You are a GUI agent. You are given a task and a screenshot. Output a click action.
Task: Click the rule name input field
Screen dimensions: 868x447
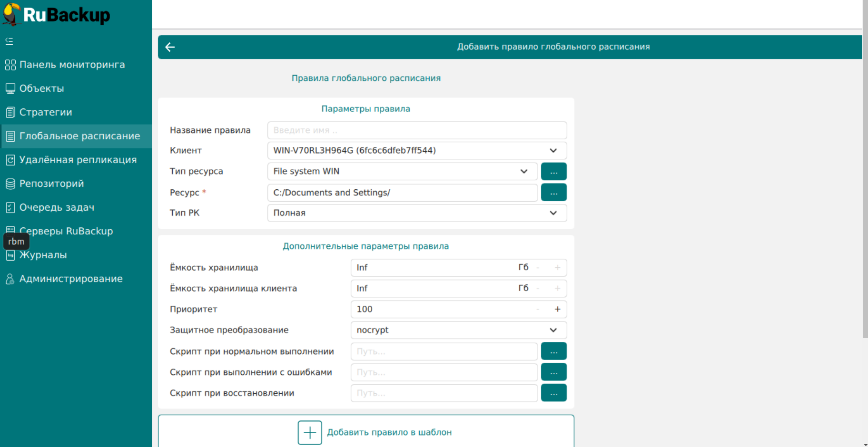point(416,130)
